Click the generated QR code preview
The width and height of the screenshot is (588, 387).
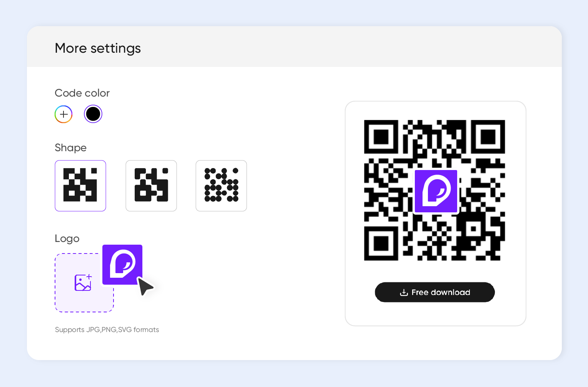point(435,190)
